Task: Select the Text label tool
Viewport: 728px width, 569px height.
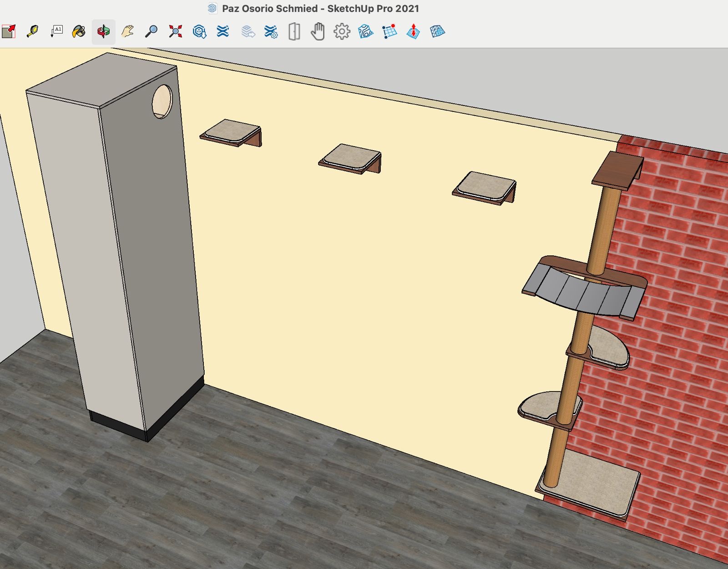Action: (56, 31)
